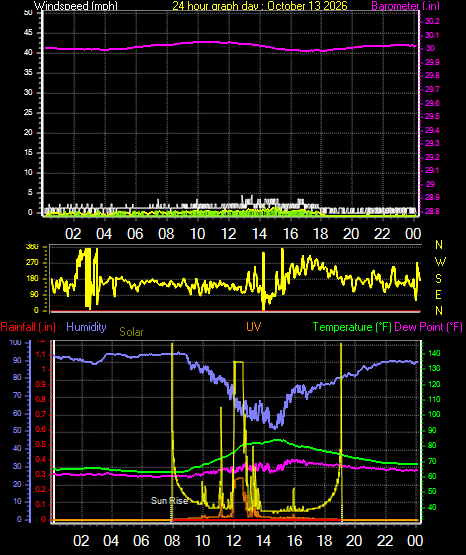466x555 pixels.
Task: Select the "Rainfall (.in)" legend label
Action: pyautogui.click(x=28, y=327)
